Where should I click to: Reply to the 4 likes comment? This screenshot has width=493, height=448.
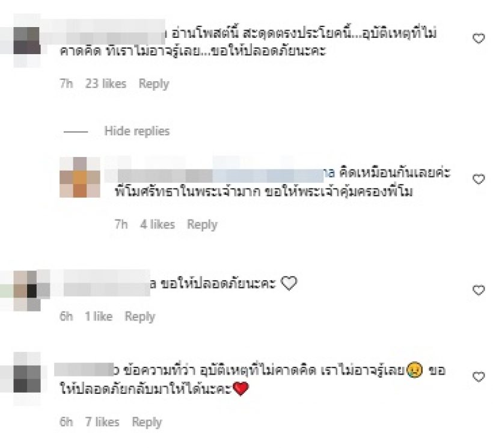pyautogui.click(x=202, y=225)
